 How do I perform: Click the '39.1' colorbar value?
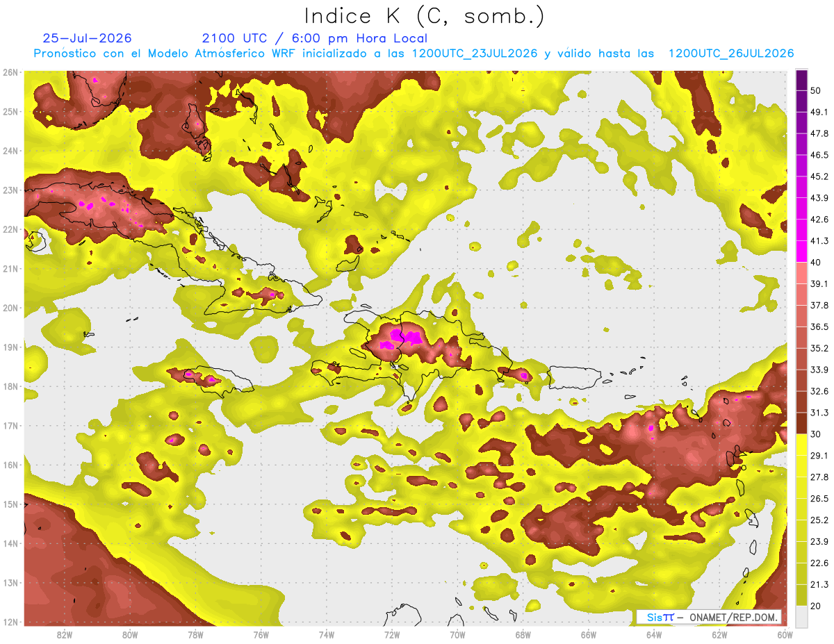[819, 283]
